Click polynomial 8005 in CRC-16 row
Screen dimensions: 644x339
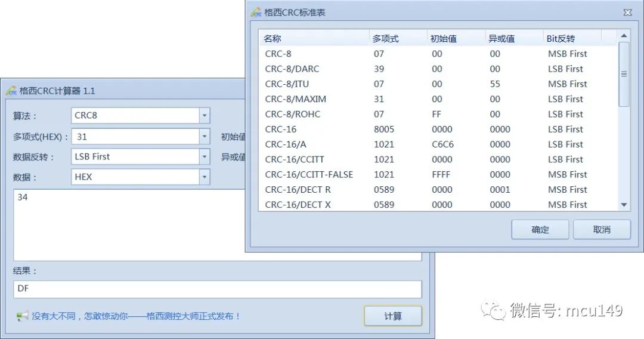click(384, 129)
